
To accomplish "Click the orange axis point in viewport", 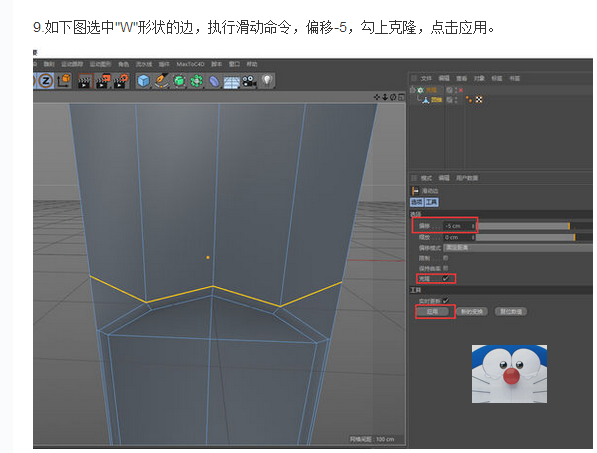I will 208,258.
